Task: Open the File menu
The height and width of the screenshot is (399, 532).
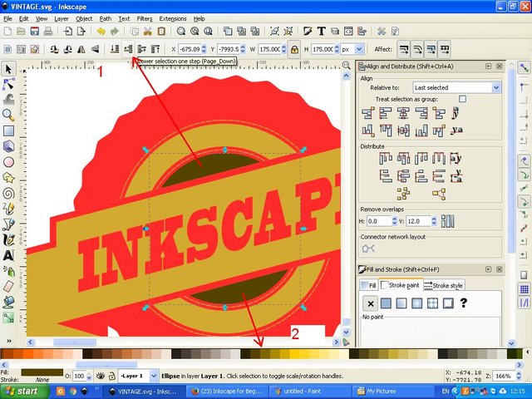Action: click(7, 18)
